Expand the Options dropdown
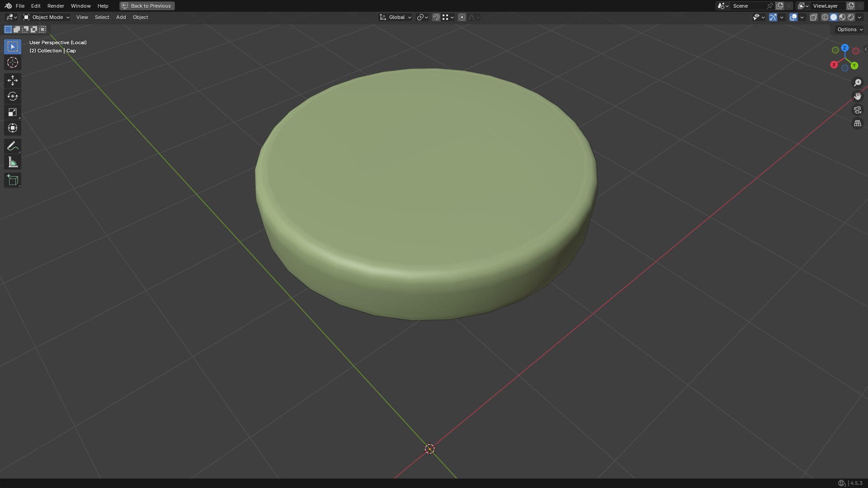 (x=849, y=29)
